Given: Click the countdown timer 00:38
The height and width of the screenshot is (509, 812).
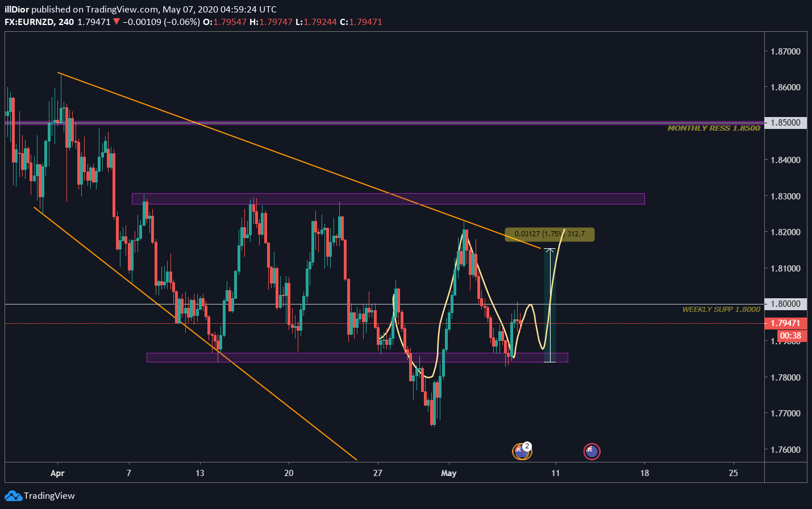Looking at the screenshot, I should coord(790,336).
